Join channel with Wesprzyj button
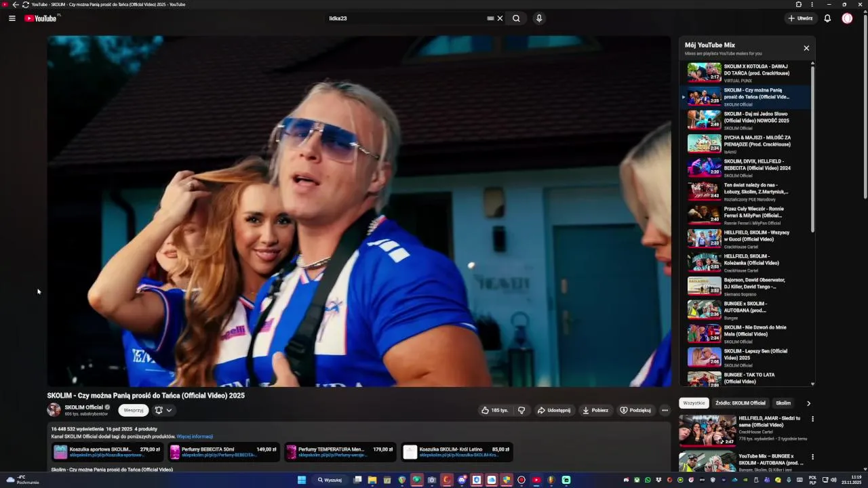The image size is (868, 488). 134,410
